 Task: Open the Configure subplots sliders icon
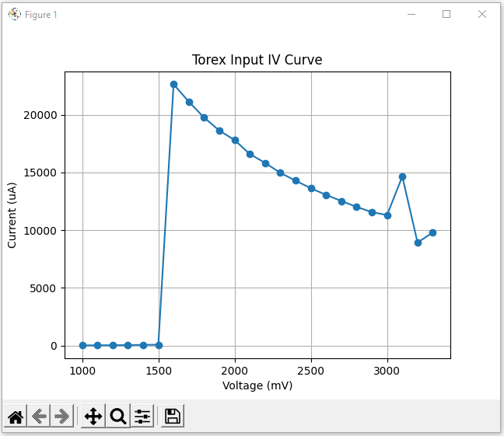142,417
